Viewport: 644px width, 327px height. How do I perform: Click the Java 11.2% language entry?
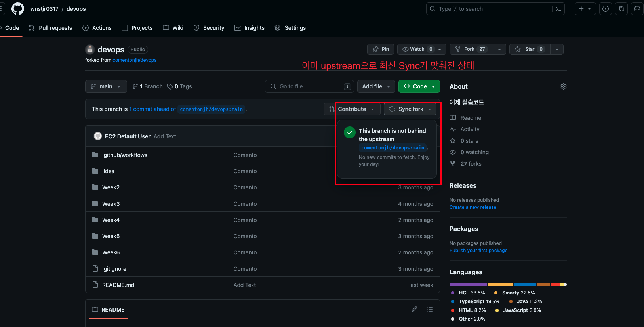[x=526, y=302]
